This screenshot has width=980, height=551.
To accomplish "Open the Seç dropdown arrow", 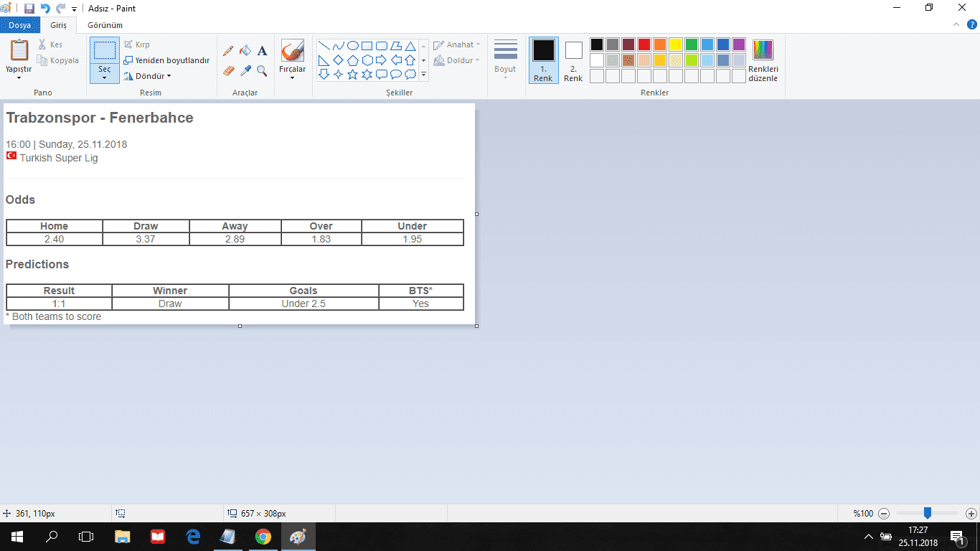I will coord(105,77).
